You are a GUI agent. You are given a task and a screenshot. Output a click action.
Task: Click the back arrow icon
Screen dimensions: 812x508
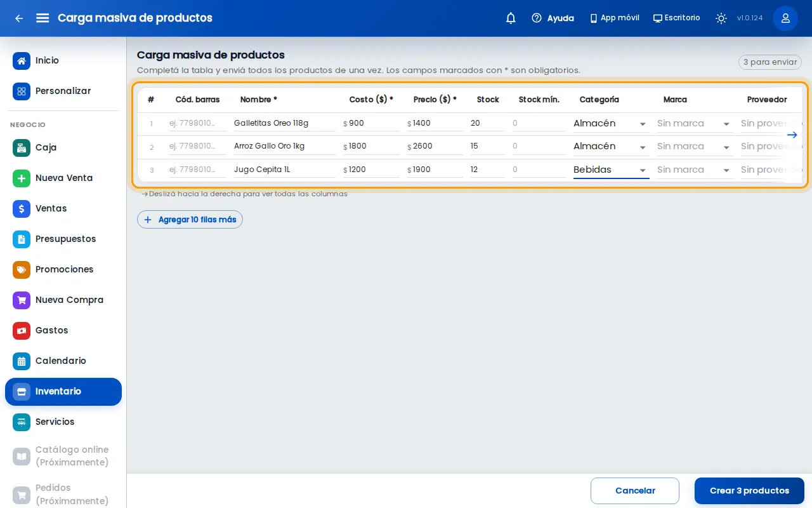point(19,18)
